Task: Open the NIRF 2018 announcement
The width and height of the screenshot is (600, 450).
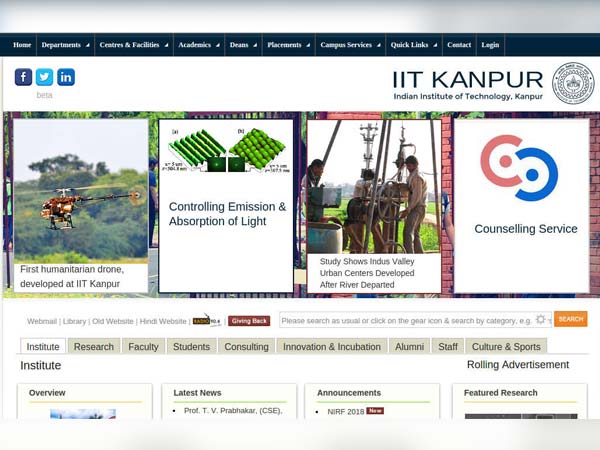Action: (x=346, y=412)
